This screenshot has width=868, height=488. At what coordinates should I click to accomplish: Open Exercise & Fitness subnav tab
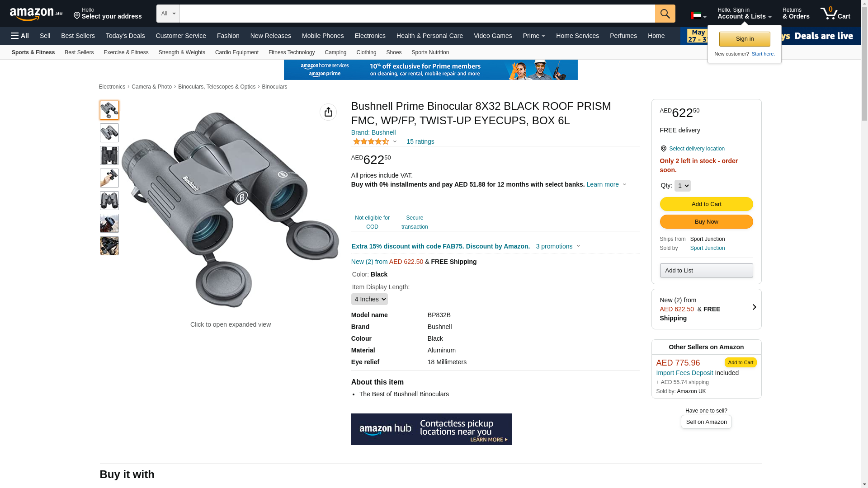coord(126,52)
